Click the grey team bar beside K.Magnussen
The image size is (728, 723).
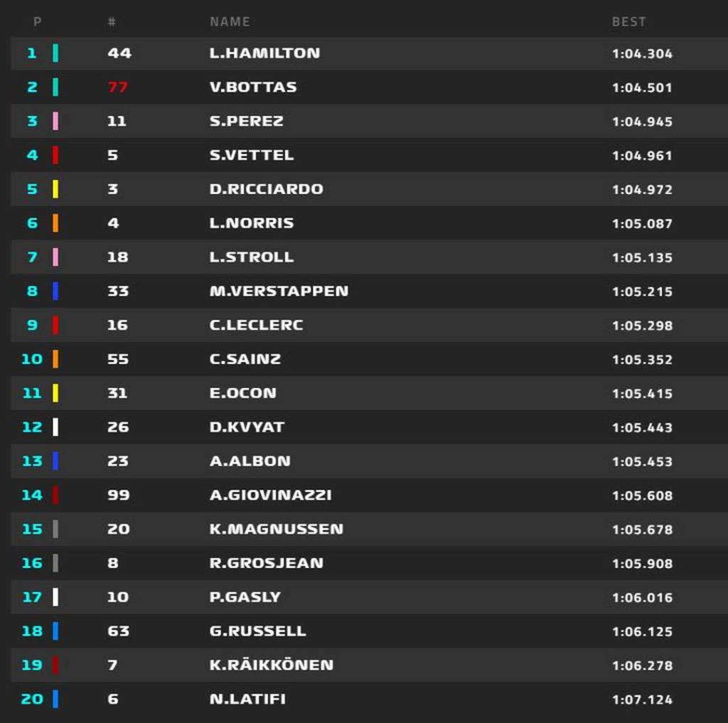(x=55, y=529)
